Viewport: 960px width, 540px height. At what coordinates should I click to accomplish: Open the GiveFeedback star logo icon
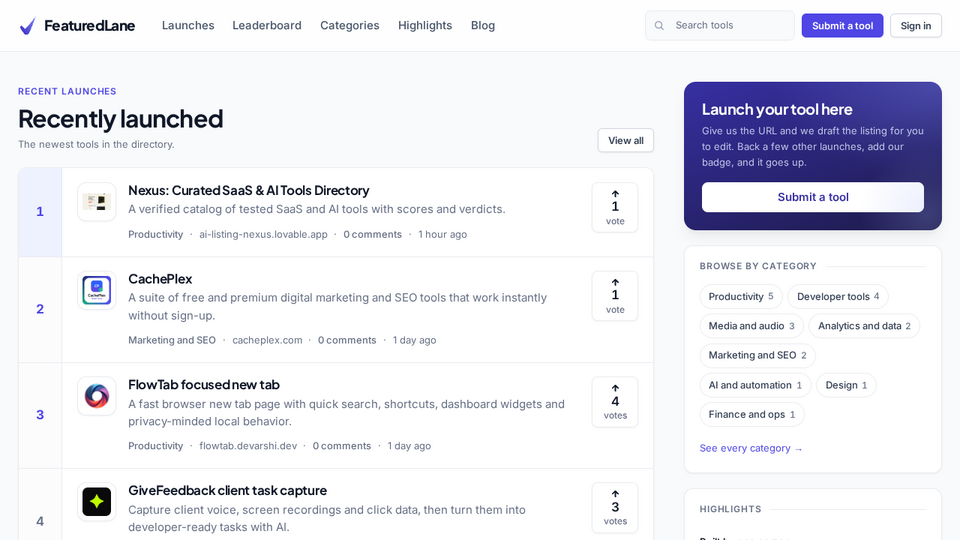click(x=97, y=501)
